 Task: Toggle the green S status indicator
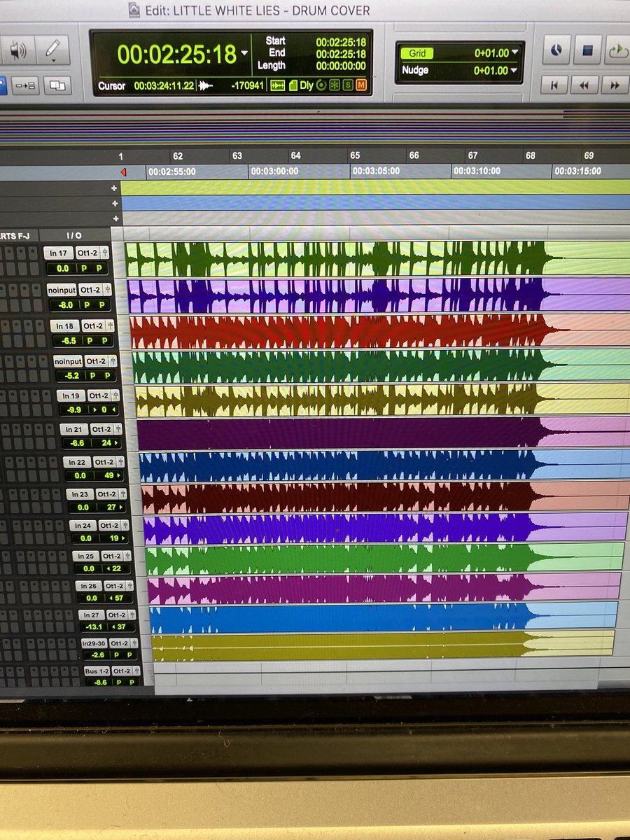348,85
